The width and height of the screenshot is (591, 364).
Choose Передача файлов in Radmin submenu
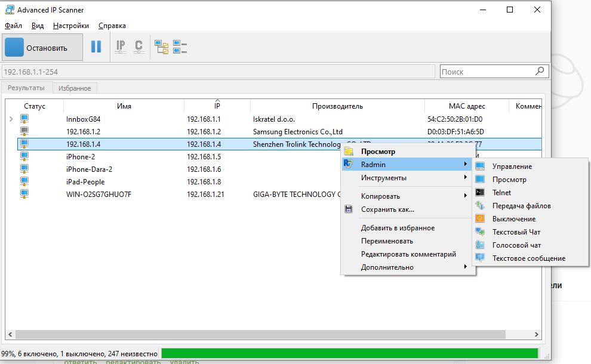pyautogui.click(x=521, y=206)
